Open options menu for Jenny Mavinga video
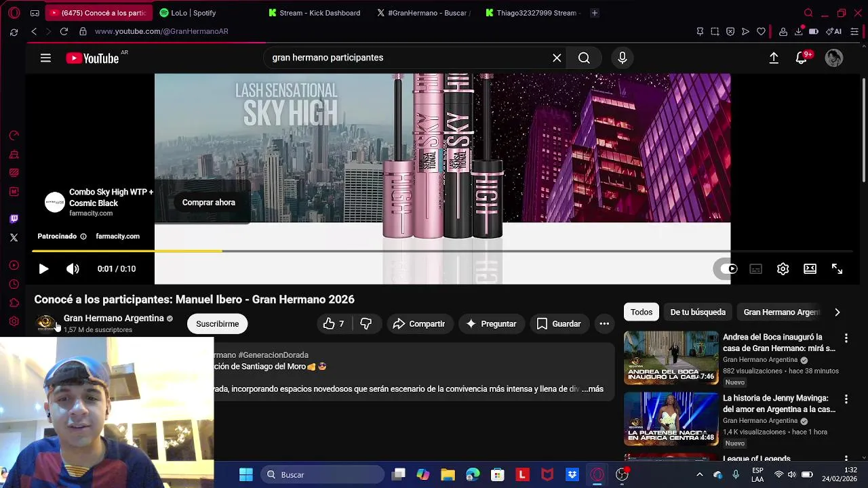Screen dimensions: 868x488 click(x=846, y=399)
